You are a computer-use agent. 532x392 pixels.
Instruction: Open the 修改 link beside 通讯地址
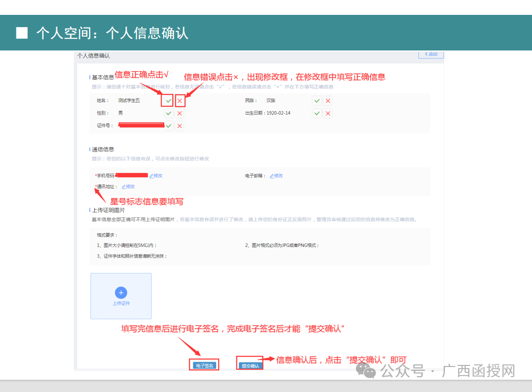128,186
